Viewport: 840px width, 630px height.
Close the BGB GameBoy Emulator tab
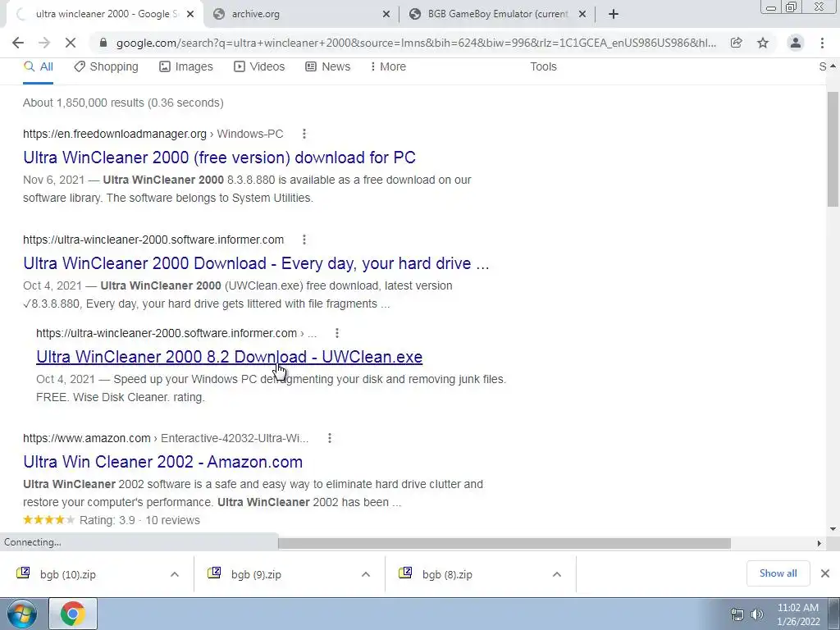pyautogui.click(x=582, y=14)
